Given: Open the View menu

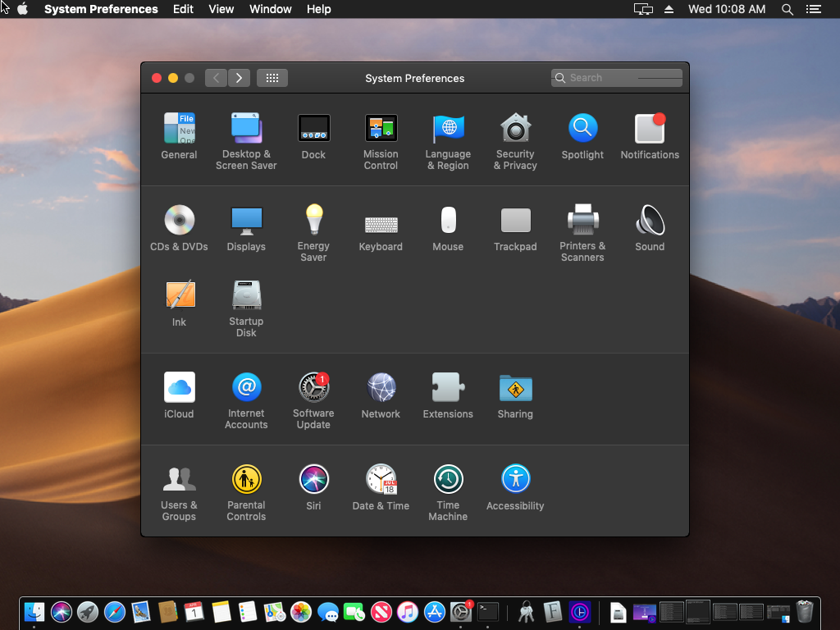Looking at the screenshot, I should (x=221, y=9).
